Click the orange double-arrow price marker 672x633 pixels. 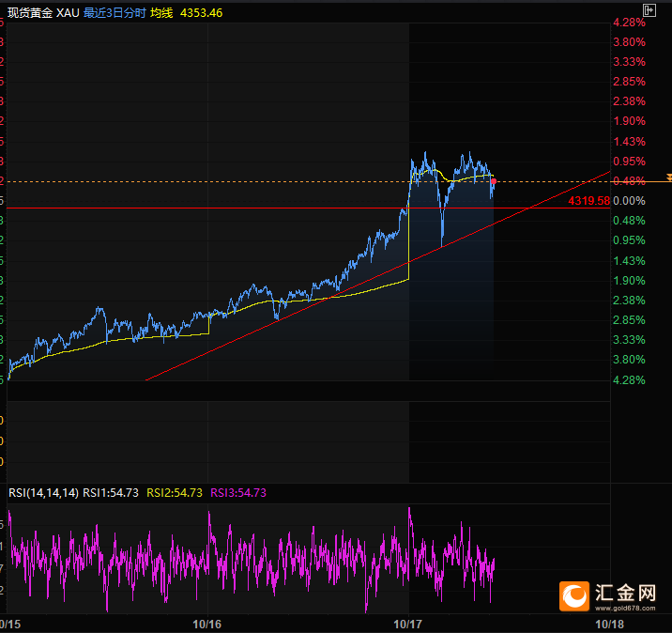tap(669, 178)
